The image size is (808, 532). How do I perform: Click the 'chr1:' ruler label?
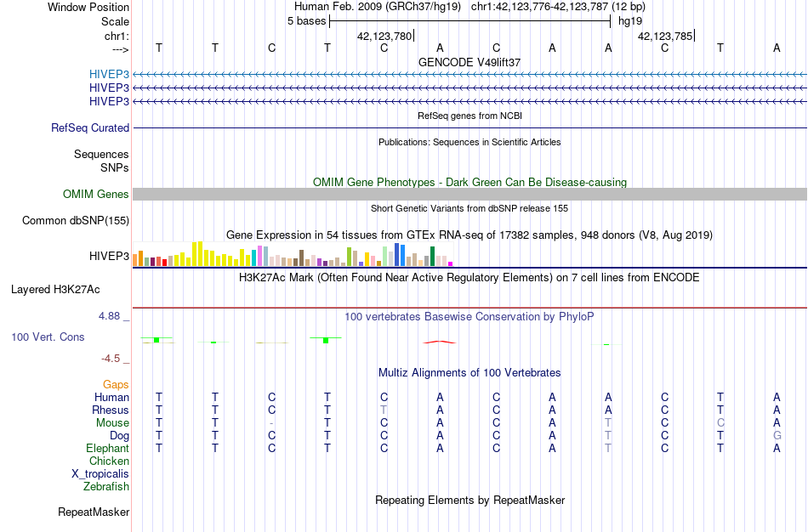tap(117, 36)
